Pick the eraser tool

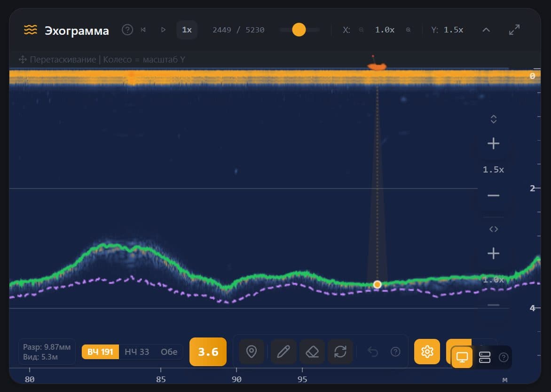coord(312,352)
